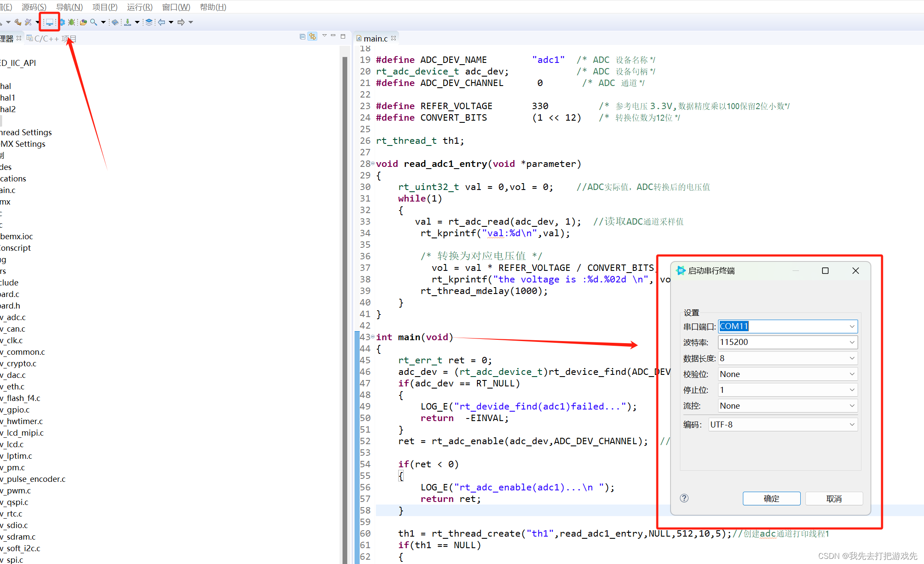This screenshot has width=924, height=564.
Task: Maximize the project explorer panel
Action: tap(343, 36)
